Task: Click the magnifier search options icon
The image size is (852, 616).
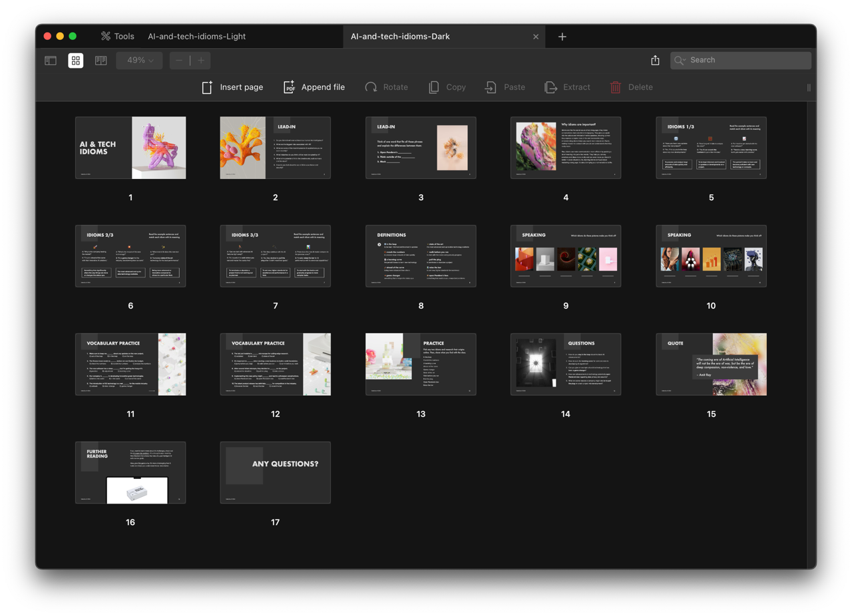Action: (680, 61)
